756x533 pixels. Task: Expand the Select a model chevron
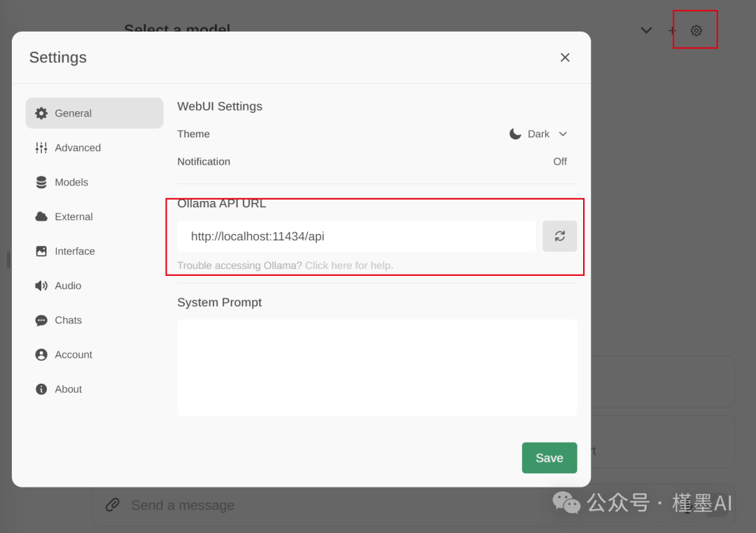(x=646, y=30)
